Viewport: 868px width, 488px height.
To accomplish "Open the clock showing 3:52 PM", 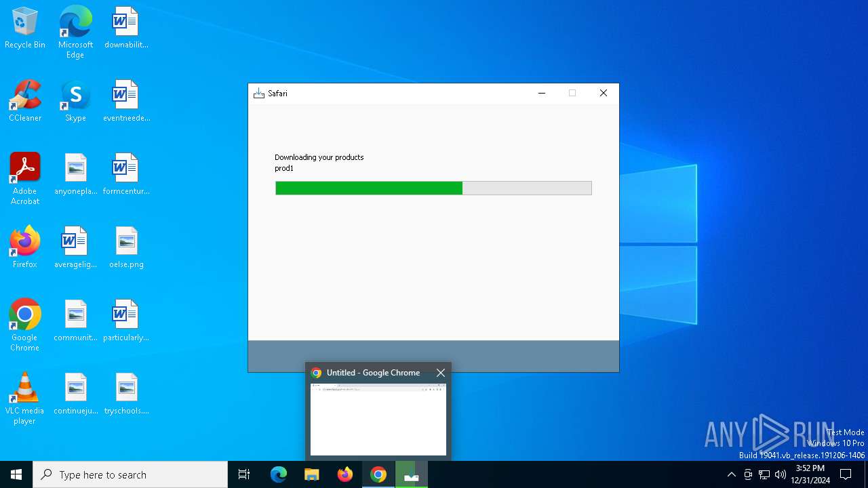I will tap(810, 474).
